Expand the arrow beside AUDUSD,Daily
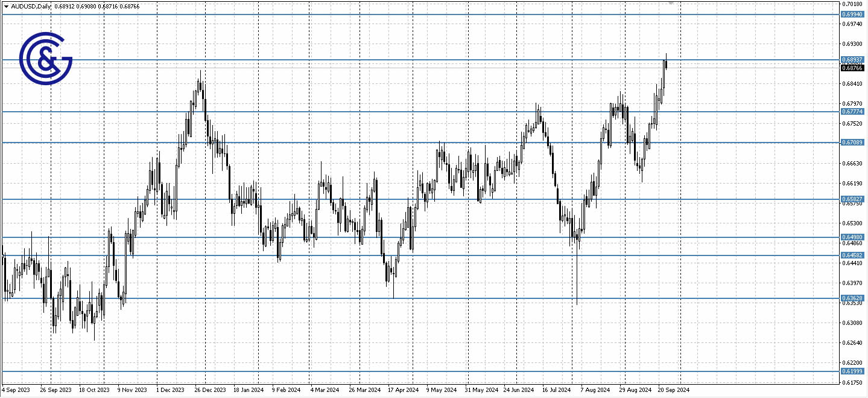Image resolution: width=868 pixels, height=398 pixels. pyautogui.click(x=6, y=5)
